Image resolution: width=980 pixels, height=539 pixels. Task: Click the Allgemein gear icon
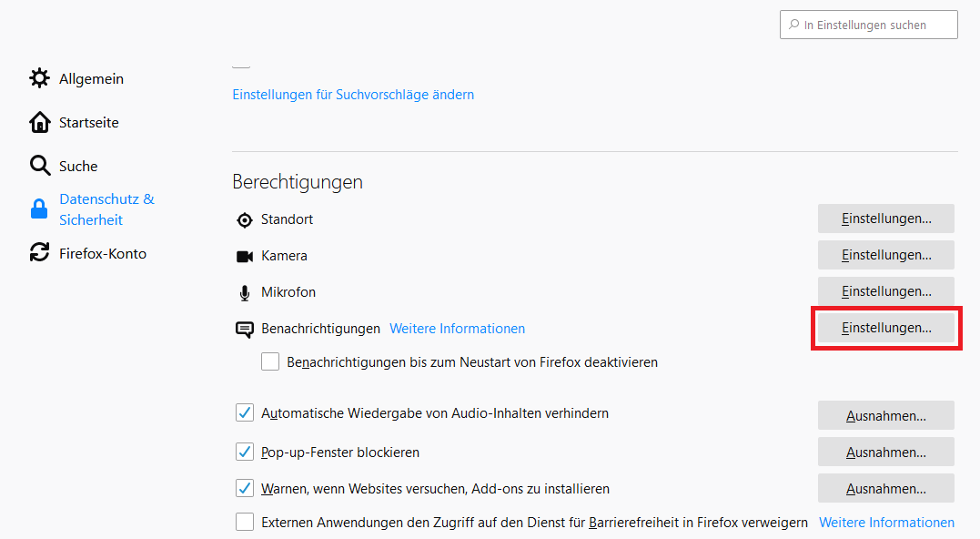39,78
